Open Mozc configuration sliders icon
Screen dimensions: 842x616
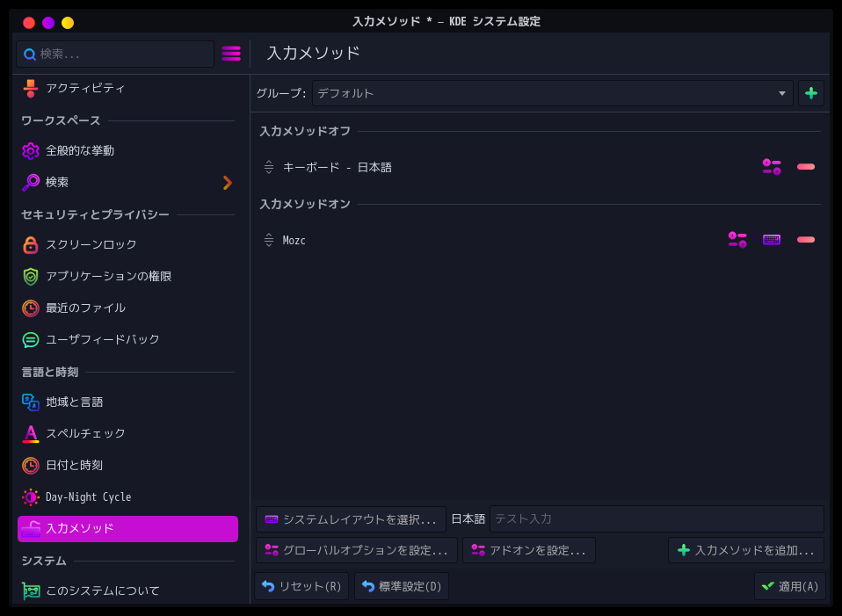pos(737,240)
